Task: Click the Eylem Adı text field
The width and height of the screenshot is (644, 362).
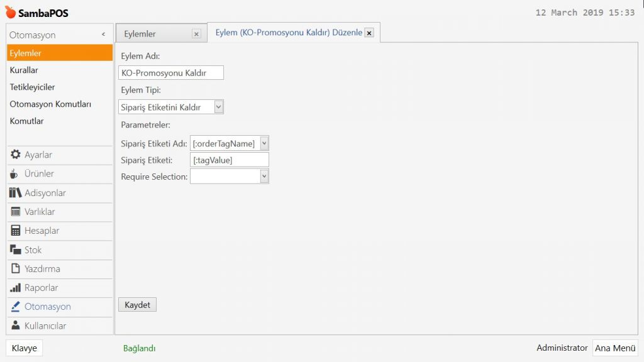Action: coord(171,73)
